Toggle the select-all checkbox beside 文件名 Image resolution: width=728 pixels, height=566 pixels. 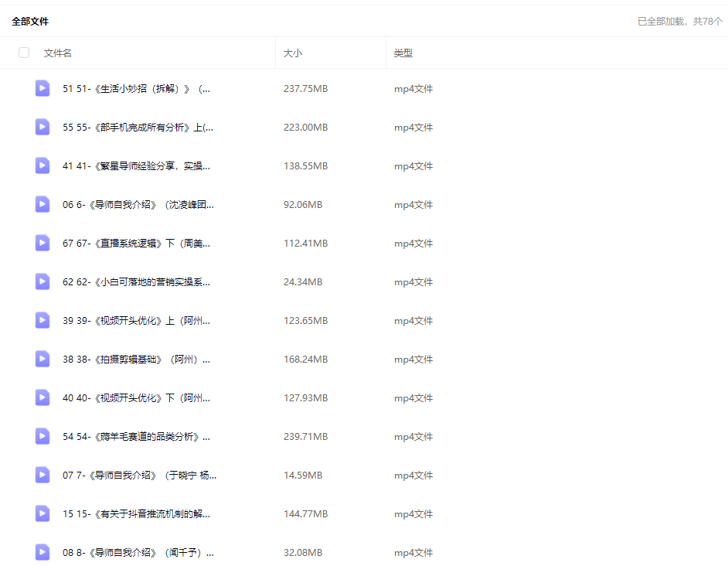point(24,53)
